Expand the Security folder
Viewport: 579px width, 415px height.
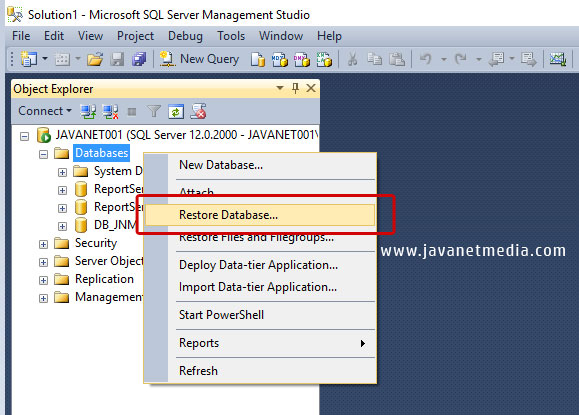click(x=43, y=244)
